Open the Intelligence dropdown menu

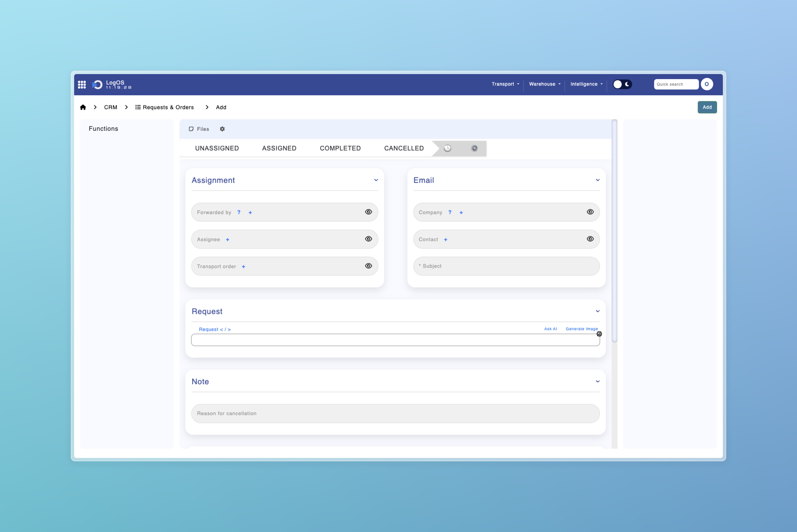click(x=587, y=84)
